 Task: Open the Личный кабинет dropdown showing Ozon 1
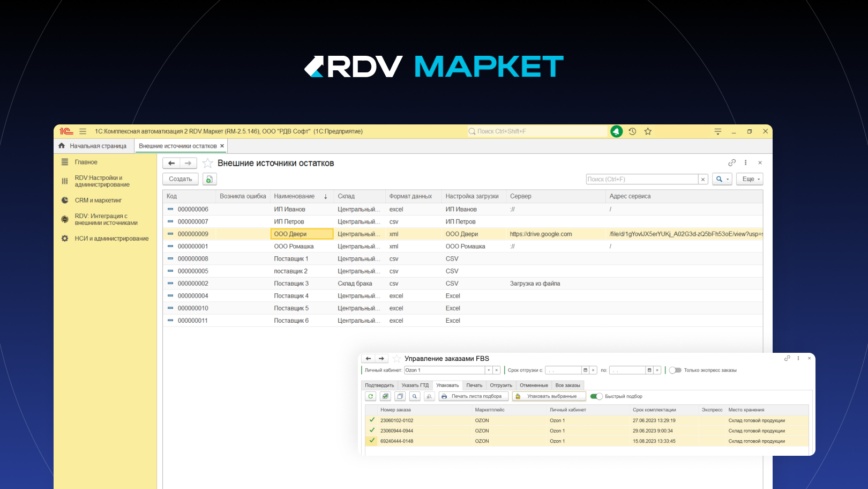click(488, 370)
